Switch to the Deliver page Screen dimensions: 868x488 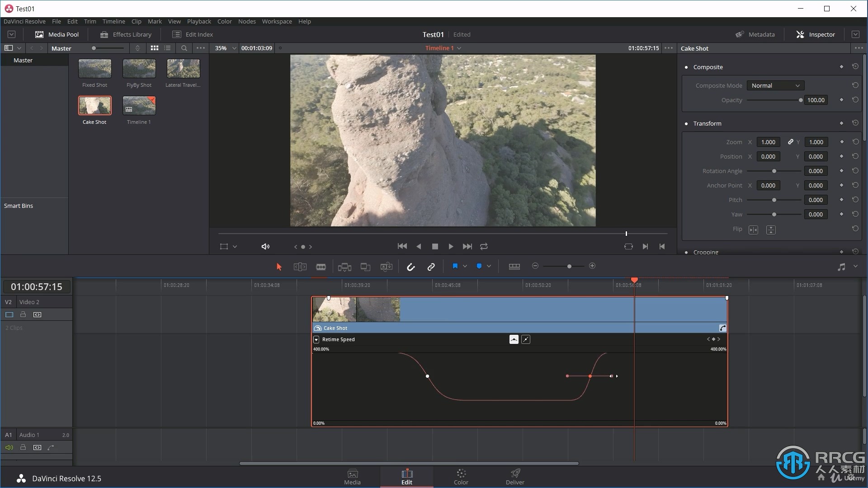515,477
